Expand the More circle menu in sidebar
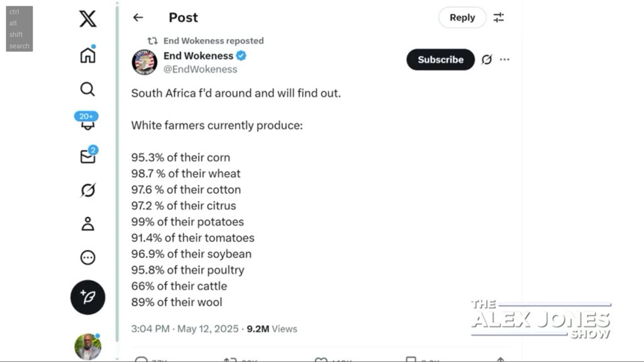Viewport: 644px width, 362px height. [88, 258]
